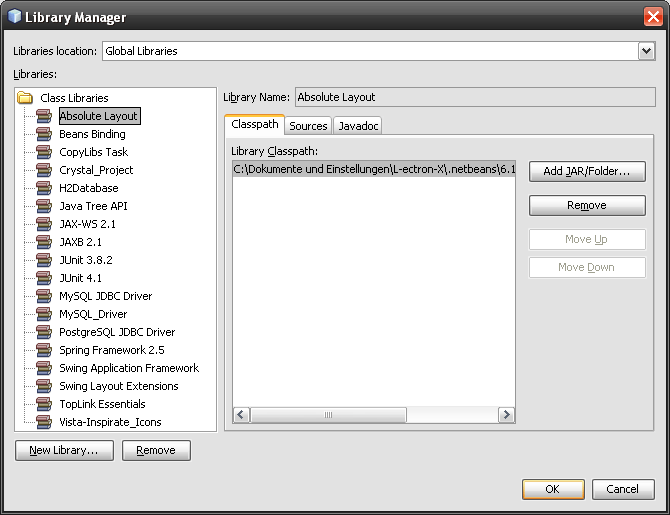Switch to the Sources tab
The image size is (670, 515).
click(x=308, y=126)
